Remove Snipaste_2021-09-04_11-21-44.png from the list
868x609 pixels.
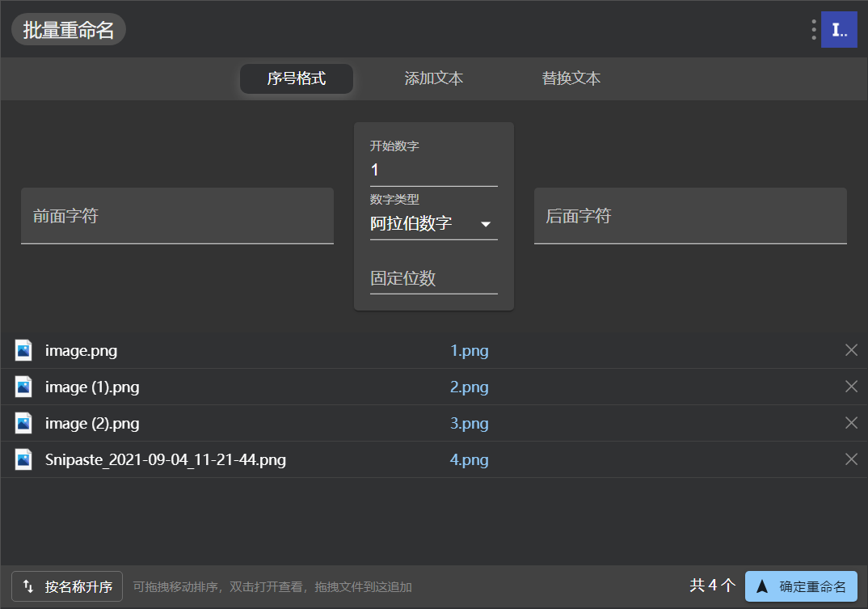coord(851,459)
